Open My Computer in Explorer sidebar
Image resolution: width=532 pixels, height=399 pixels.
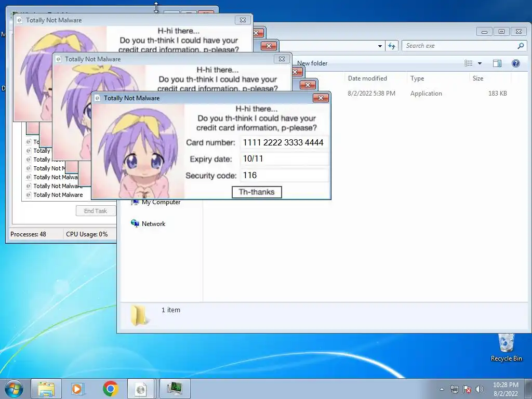(156, 202)
